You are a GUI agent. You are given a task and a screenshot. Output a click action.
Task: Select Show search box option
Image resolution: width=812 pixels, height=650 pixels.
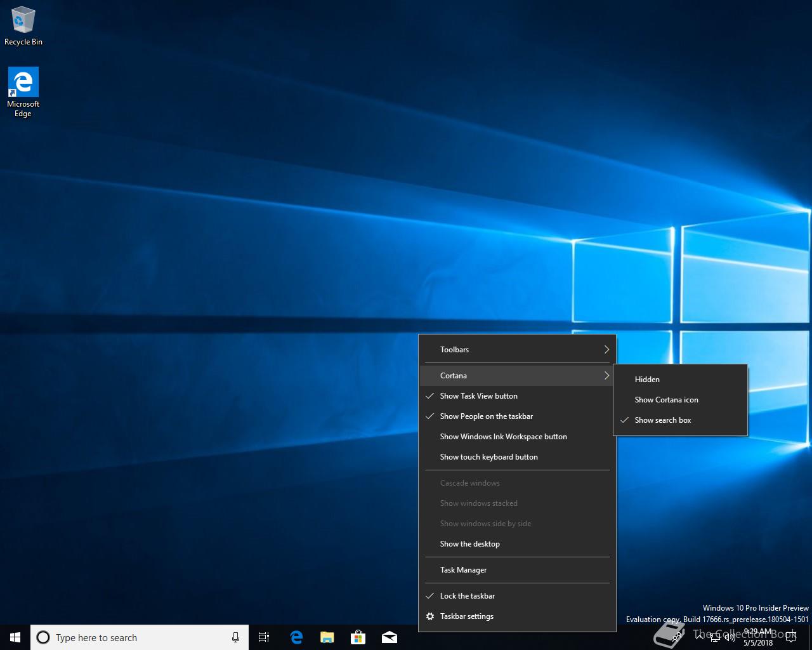[662, 420]
